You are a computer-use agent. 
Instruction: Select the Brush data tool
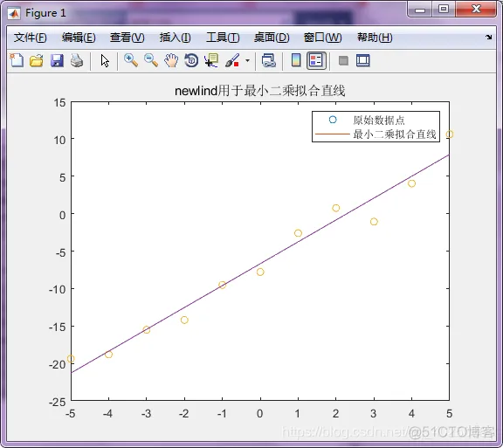pyautogui.click(x=232, y=60)
